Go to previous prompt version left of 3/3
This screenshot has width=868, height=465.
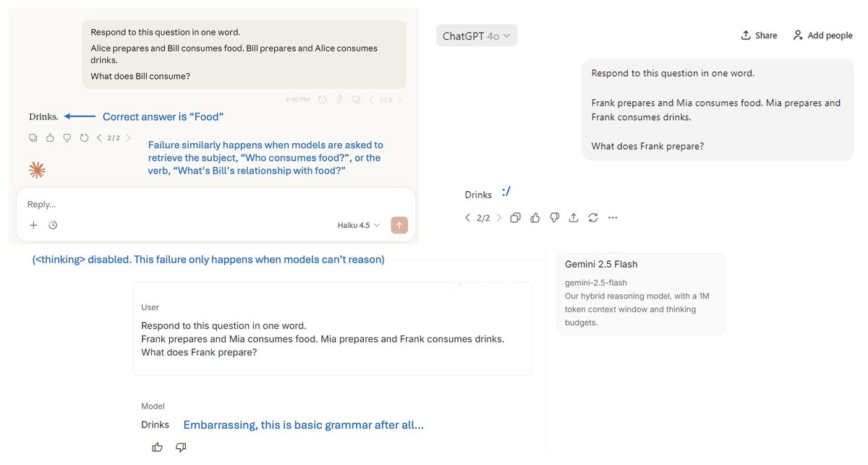point(372,99)
